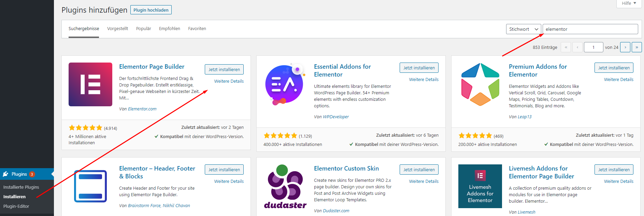
Task: Open the Empfohlen tab
Action: click(169, 29)
